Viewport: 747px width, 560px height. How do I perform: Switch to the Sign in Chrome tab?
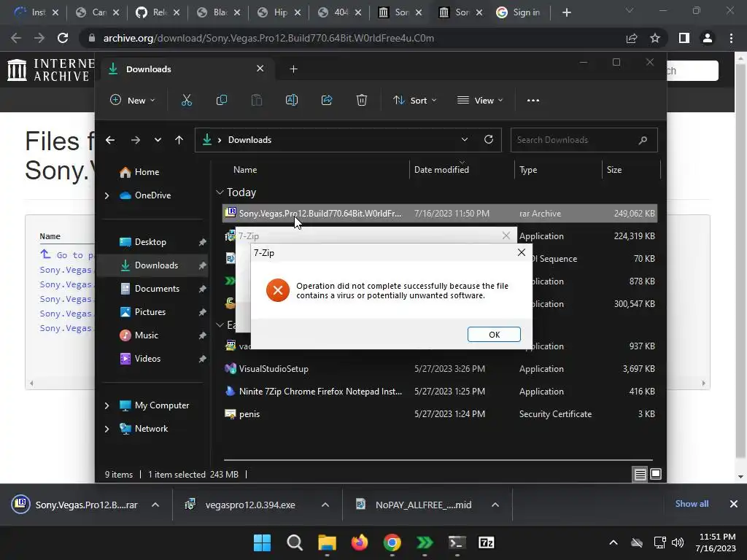click(519, 12)
